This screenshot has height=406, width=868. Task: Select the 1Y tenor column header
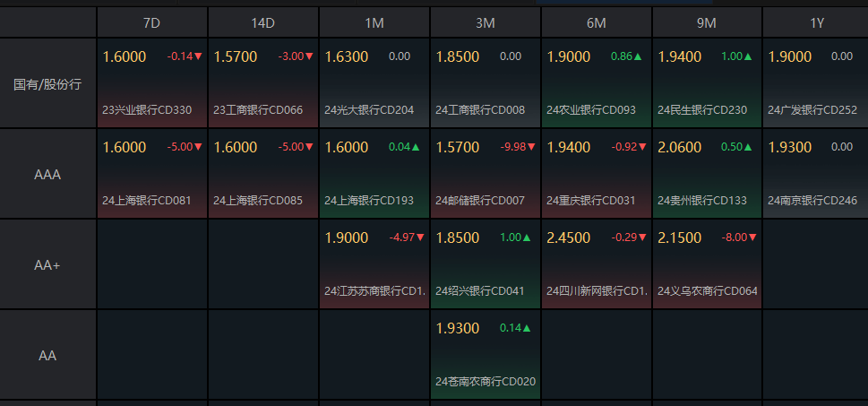click(816, 22)
